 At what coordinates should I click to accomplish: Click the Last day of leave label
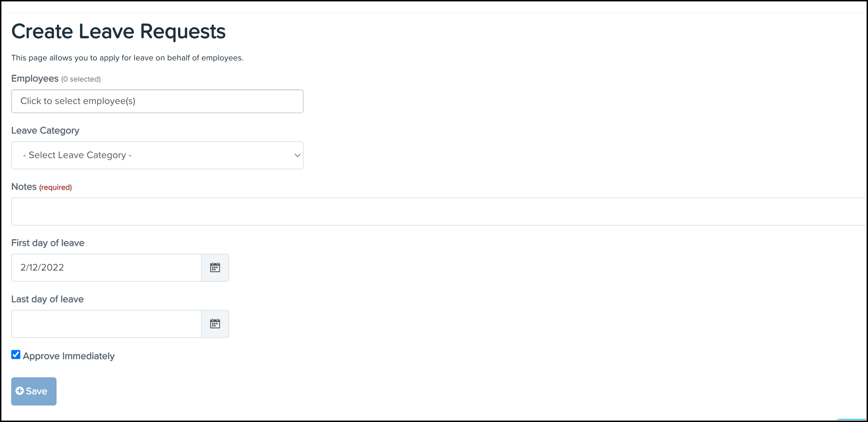point(47,299)
